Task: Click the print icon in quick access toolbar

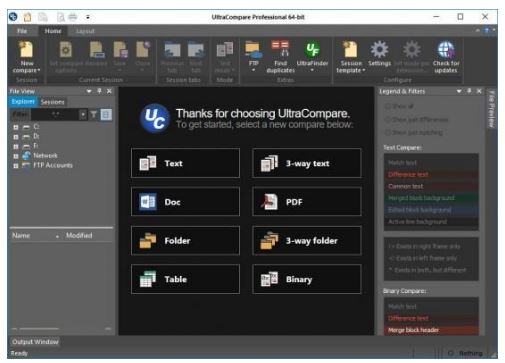Action: coord(73,17)
